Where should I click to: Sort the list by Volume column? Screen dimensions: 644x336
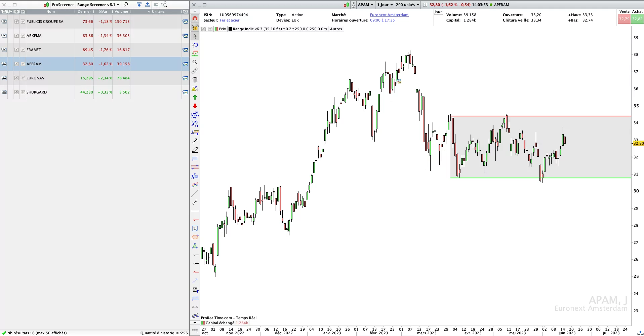(x=121, y=11)
